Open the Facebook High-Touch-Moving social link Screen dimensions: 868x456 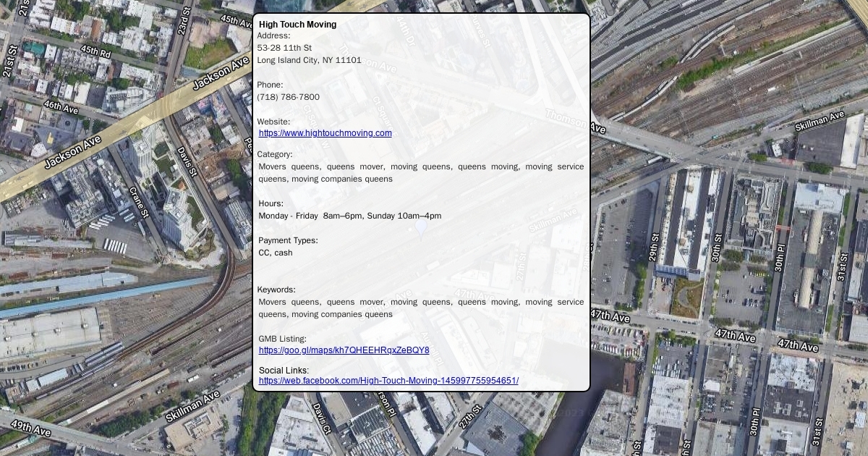[388, 381]
